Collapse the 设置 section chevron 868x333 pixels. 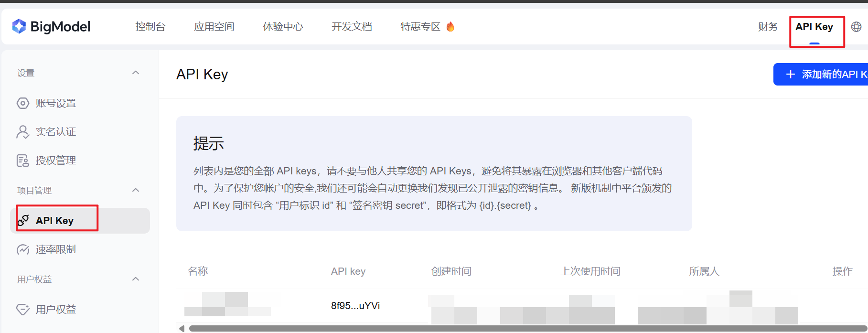(x=136, y=73)
